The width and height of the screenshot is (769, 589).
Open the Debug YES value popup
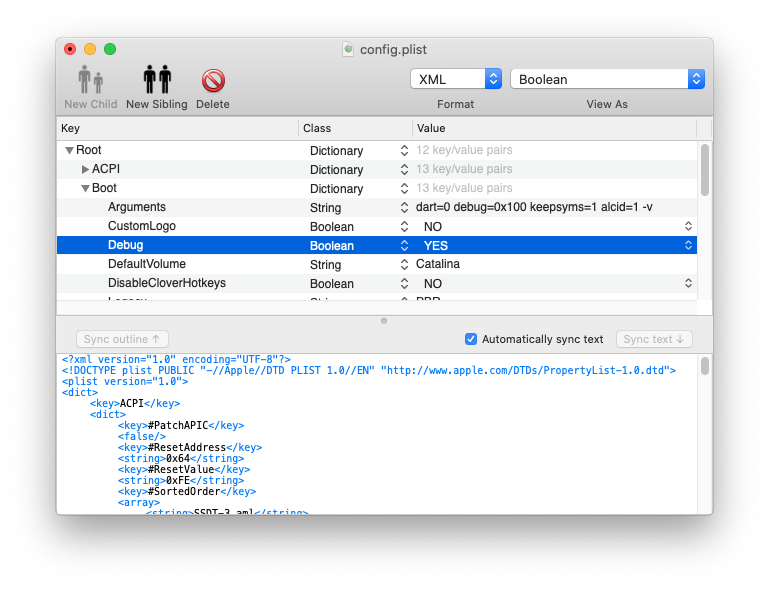click(688, 245)
